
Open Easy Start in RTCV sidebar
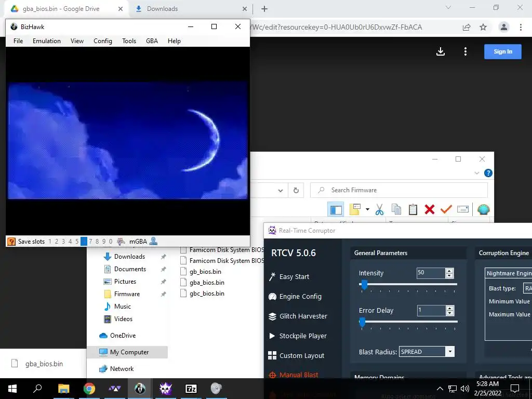pos(294,277)
